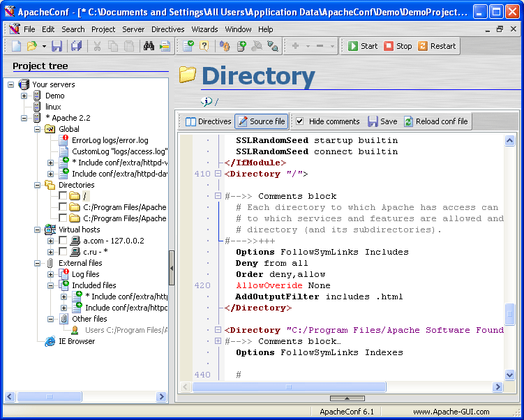This screenshot has width=524, height=420.
Task: Click the Paste clipboard icon
Action: pos(129,46)
